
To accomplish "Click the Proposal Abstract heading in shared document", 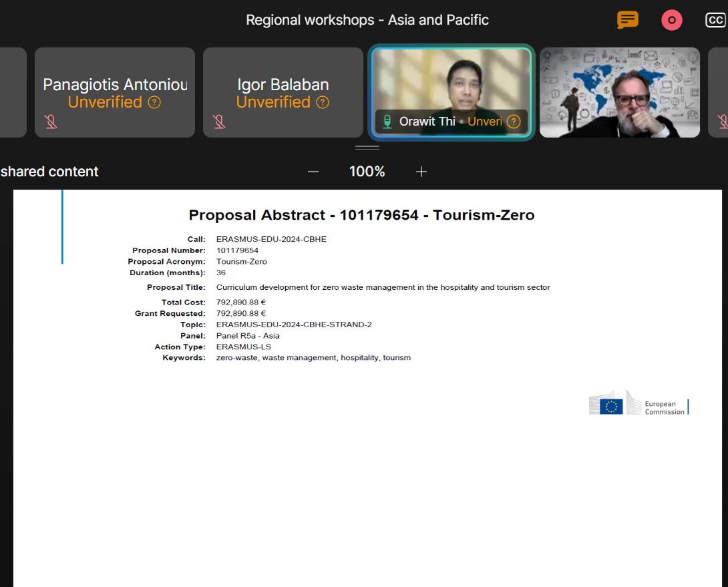I will pyautogui.click(x=362, y=215).
